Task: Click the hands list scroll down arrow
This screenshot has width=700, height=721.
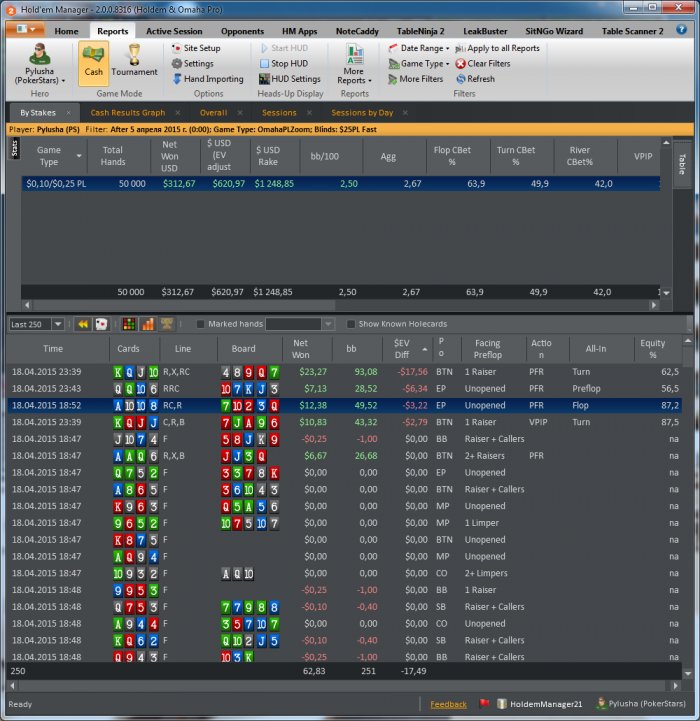Action: click(688, 674)
